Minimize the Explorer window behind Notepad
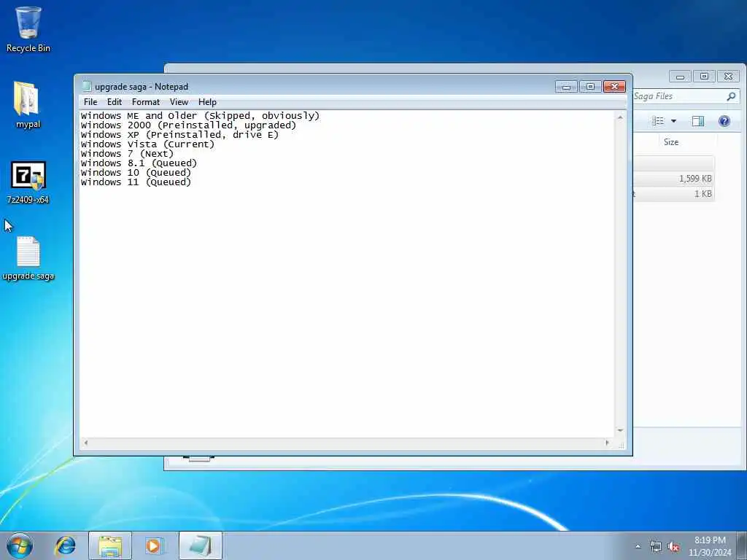Viewport: 747px width, 560px height. pyautogui.click(x=681, y=76)
